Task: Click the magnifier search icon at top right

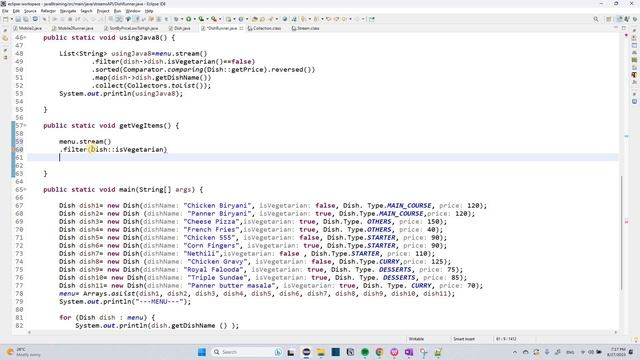Action: 596,19
